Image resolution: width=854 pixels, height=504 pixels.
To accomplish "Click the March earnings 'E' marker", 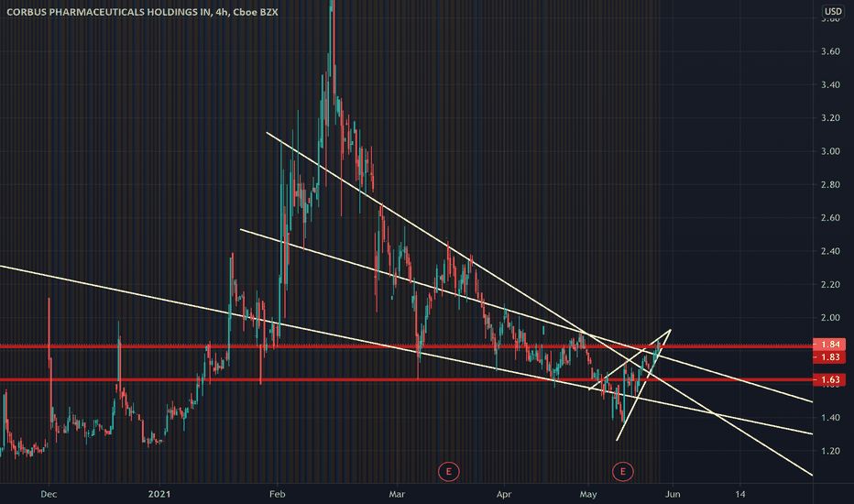I will point(449,471).
